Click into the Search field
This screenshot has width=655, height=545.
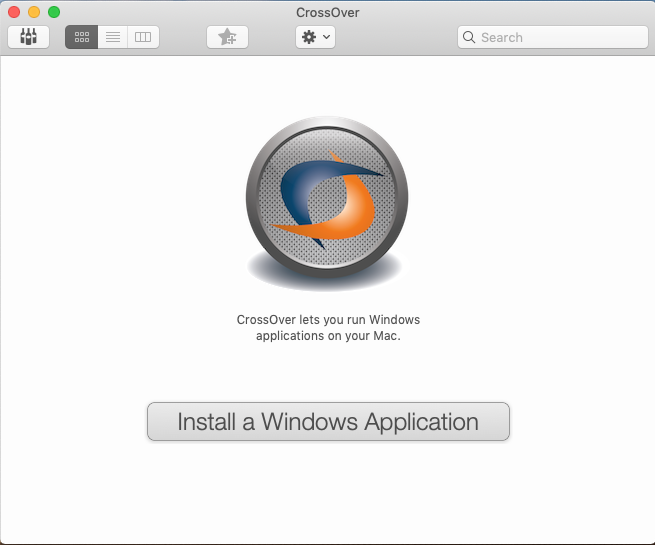coord(560,37)
